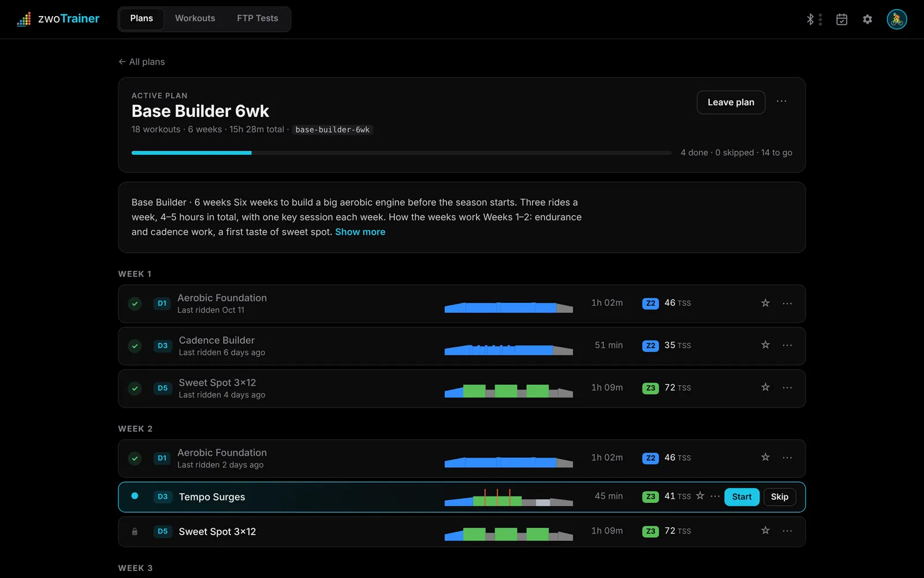
Task: Click the Z3 zone badge on Tempo Surges
Action: (650, 497)
